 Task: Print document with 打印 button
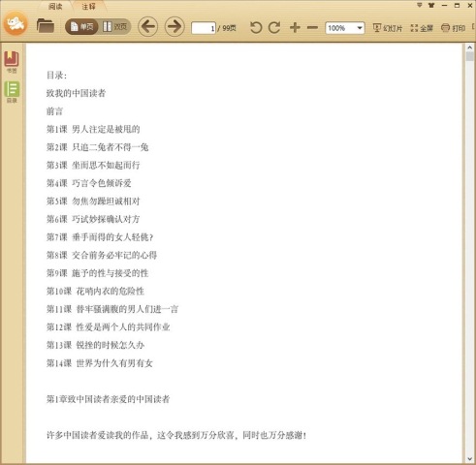[x=453, y=28]
